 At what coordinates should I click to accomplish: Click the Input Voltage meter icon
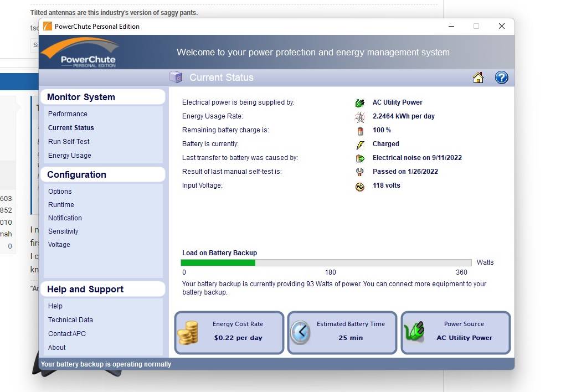tap(360, 187)
